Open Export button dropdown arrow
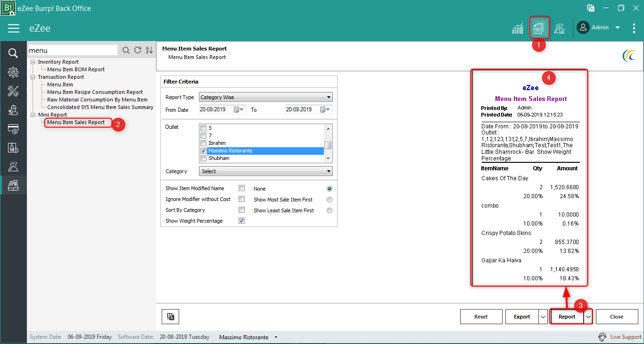The image size is (644, 344). click(x=543, y=317)
